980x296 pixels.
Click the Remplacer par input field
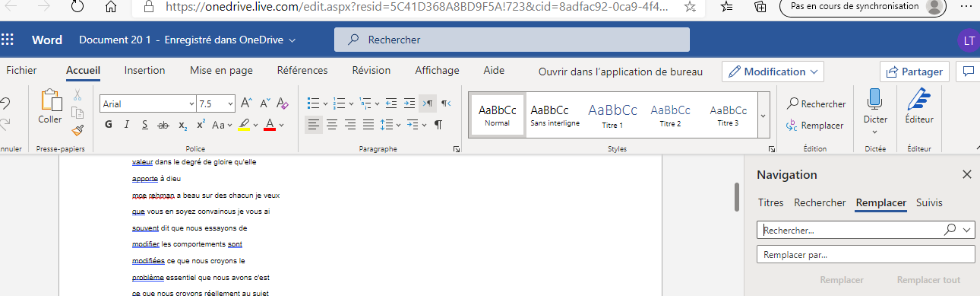pyautogui.click(x=866, y=255)
